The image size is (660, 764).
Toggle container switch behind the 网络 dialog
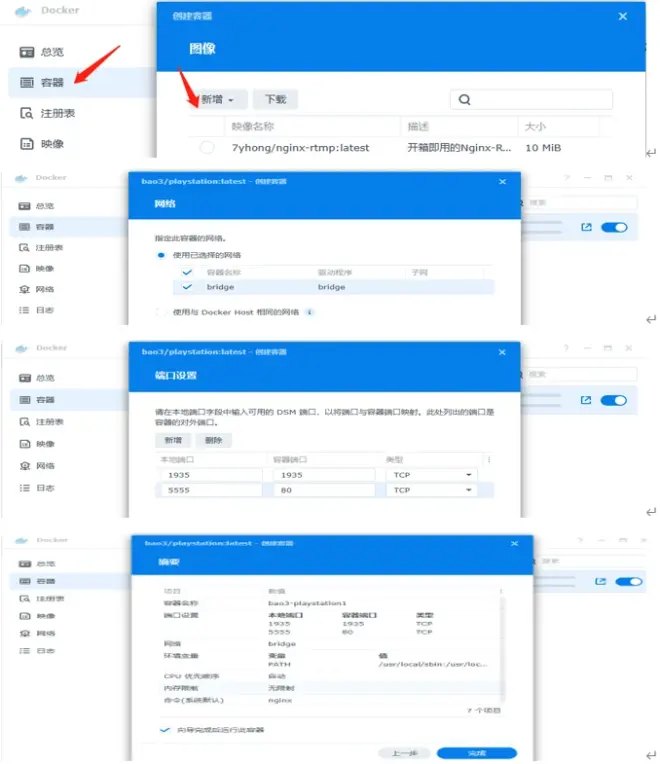[614, 228]
